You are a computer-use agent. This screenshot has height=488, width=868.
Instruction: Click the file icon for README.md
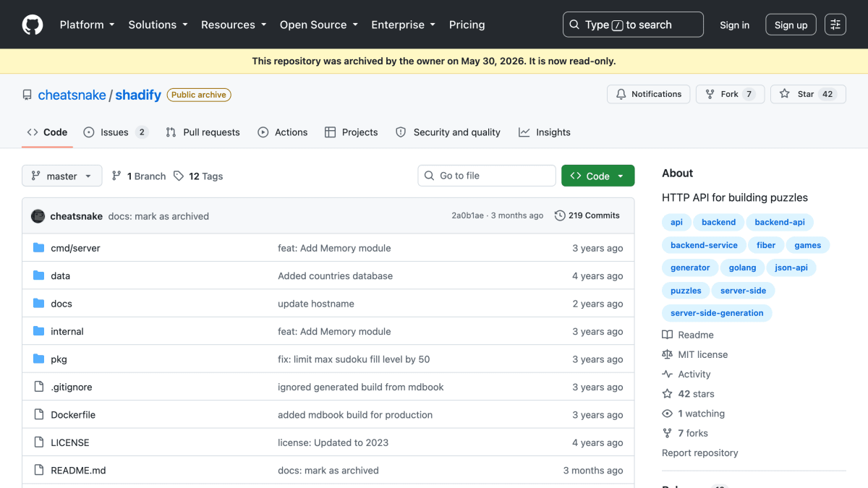click(39, 471)
